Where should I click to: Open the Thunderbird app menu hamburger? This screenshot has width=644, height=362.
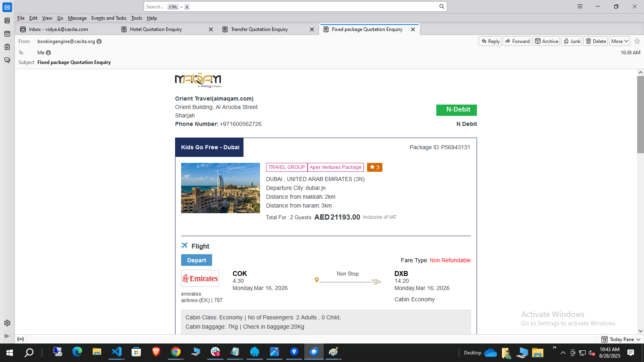click(580, 6)
